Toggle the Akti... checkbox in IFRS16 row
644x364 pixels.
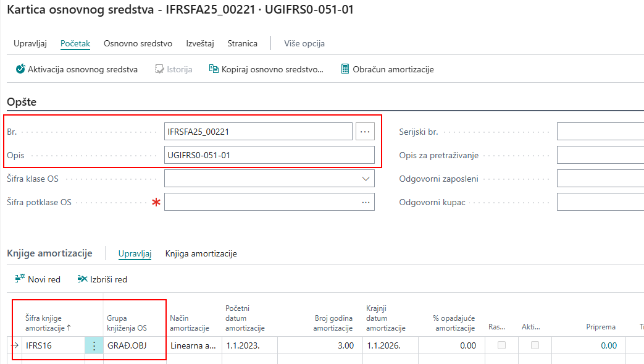tap(535, 345)
